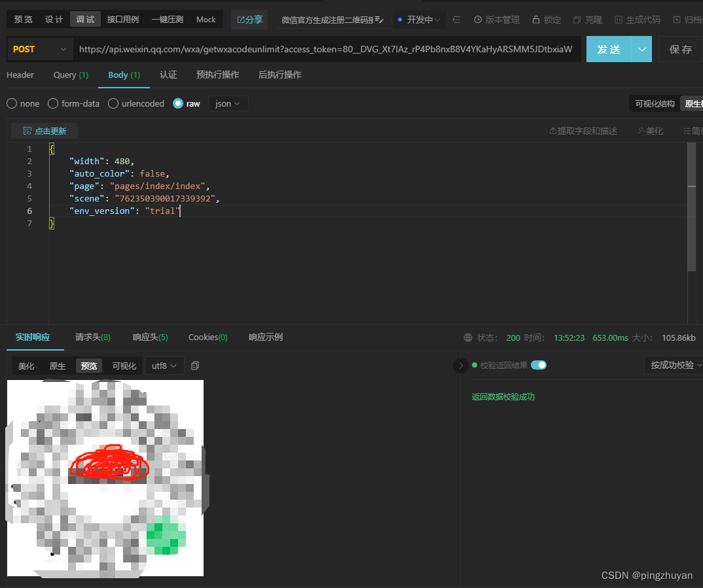Click status code 200 value
Image resolution: width=703 pixels, height=588 pixels.
513,337
